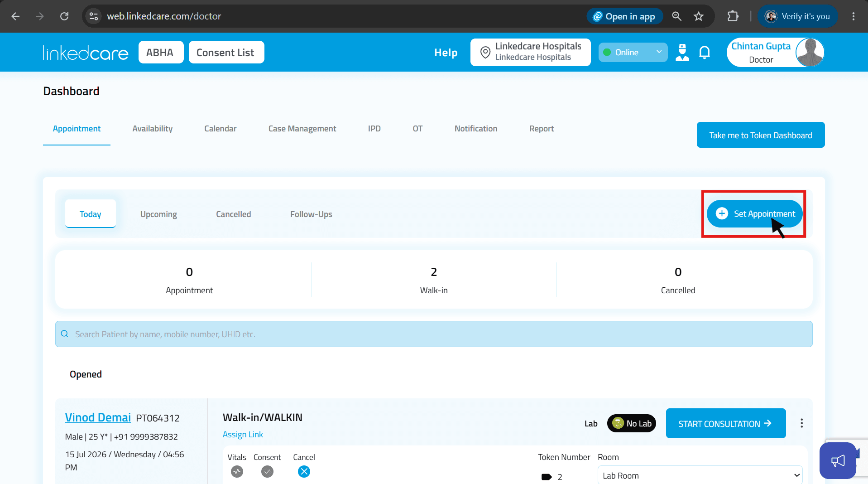Open the Notification tab
The height and width of the screenshot is (484, 868).
tap(476, 129)
